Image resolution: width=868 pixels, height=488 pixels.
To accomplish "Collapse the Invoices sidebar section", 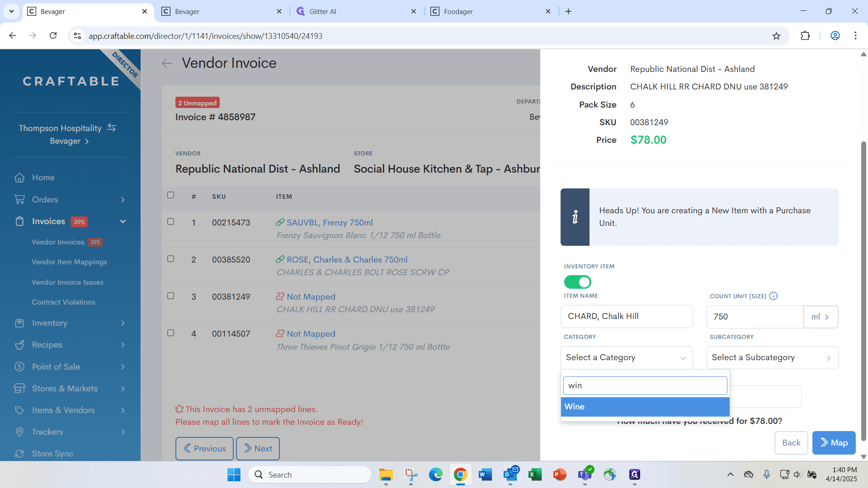I will (123, 221).
